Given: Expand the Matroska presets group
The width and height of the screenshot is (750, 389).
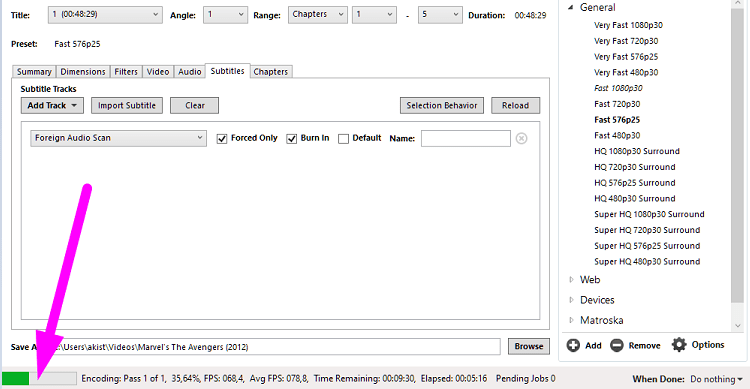Looking at the screenshot, I should tap(571, 320).
